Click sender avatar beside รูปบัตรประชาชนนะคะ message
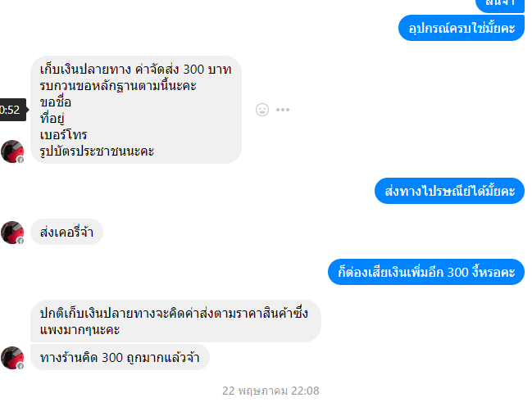Viewport: 532px width, 407px height. [x=12, y=151]
